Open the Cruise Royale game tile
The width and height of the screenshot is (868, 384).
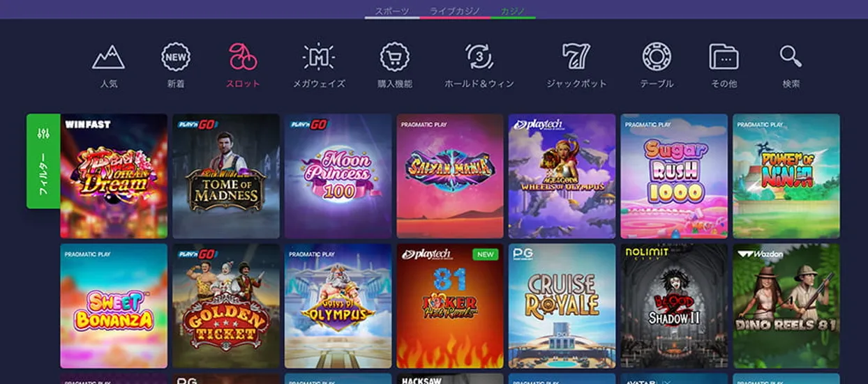562,305
